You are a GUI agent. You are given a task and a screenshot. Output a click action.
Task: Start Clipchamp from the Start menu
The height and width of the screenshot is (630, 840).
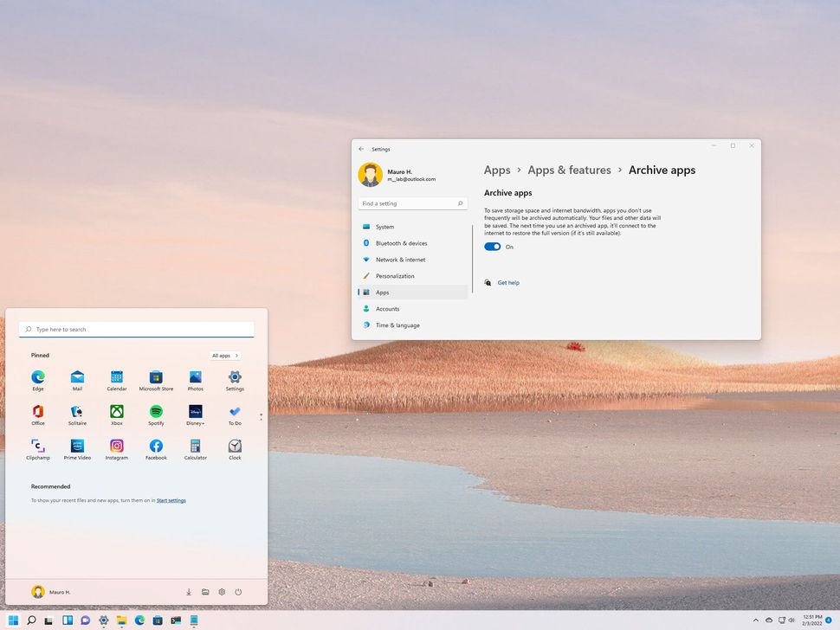37,448
